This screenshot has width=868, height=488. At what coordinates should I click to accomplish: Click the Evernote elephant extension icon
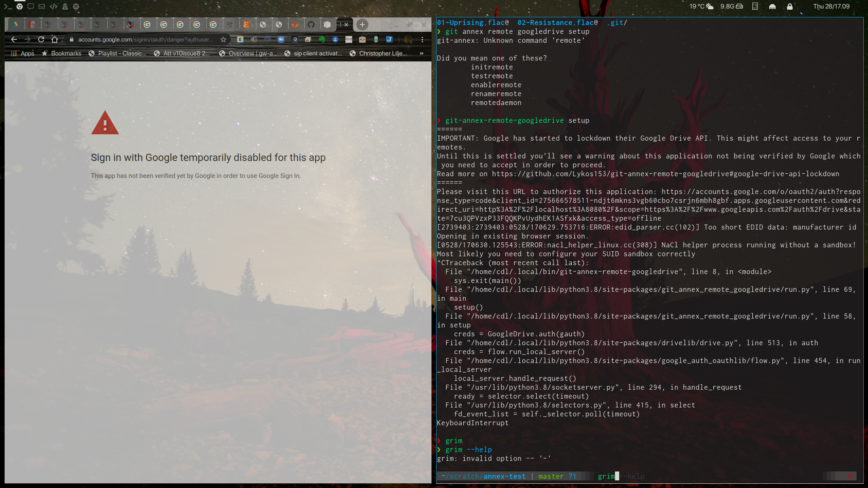322,39
